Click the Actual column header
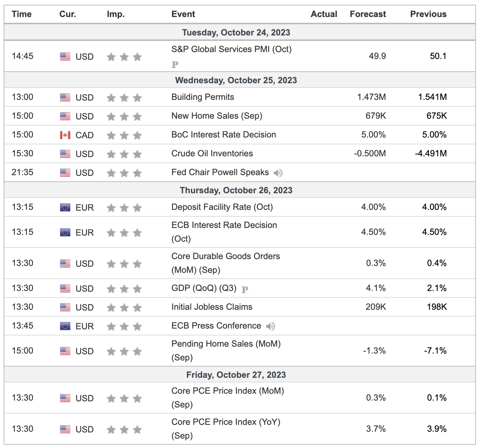 [x=324, y=14]
